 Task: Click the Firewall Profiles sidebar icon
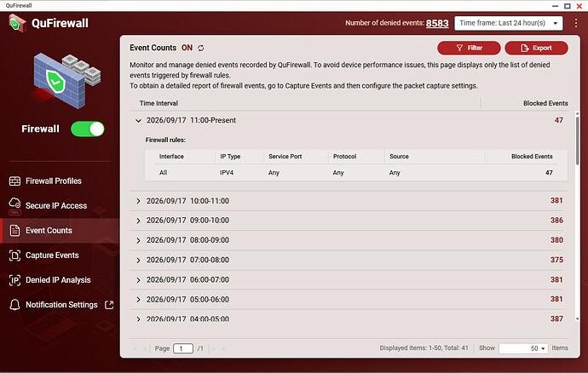[14, 181]
